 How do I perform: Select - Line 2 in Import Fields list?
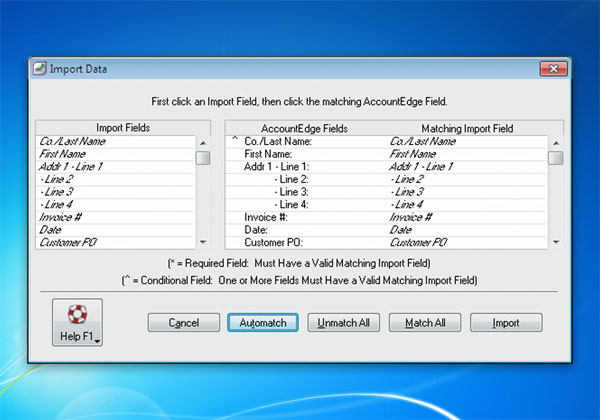pyautogui.click(x=115, y=179)
